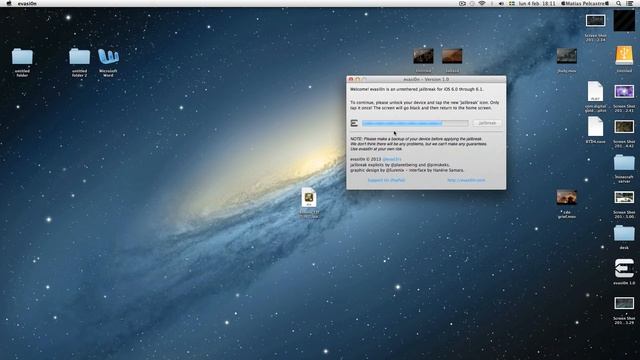Open the 'untitled folder 2' desktop folder
This screenshot has height=360, width=640.
pos(79,57)
